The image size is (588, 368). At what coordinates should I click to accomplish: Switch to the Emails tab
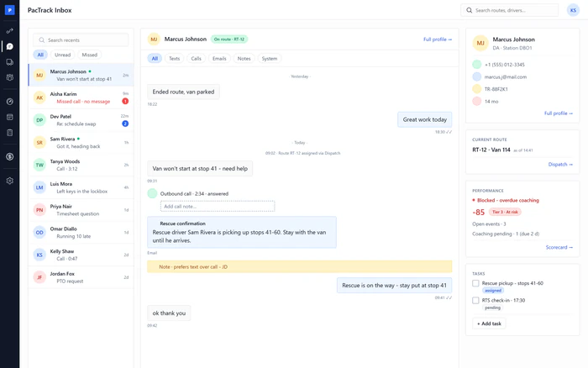219,59
